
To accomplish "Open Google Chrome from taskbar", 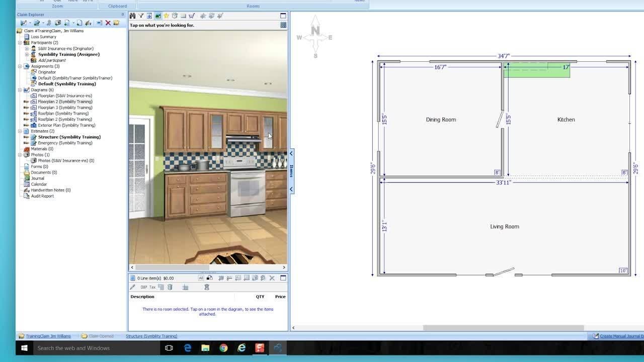I will tap(223, 348).
